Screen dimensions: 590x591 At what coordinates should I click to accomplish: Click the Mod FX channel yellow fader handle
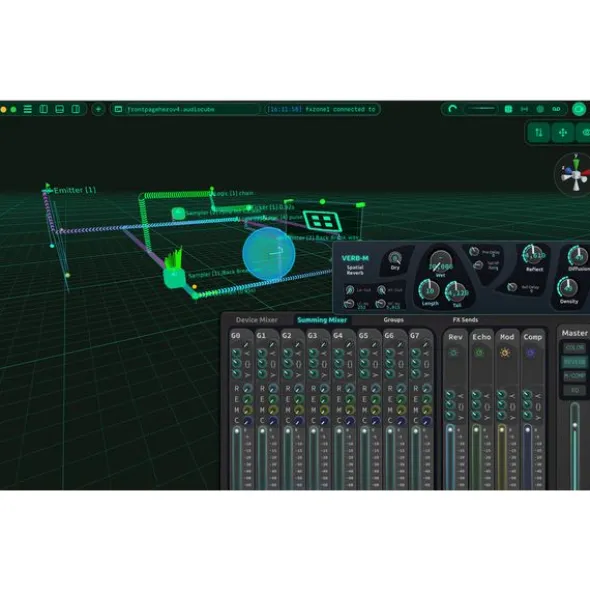click(x=502, y=429)
